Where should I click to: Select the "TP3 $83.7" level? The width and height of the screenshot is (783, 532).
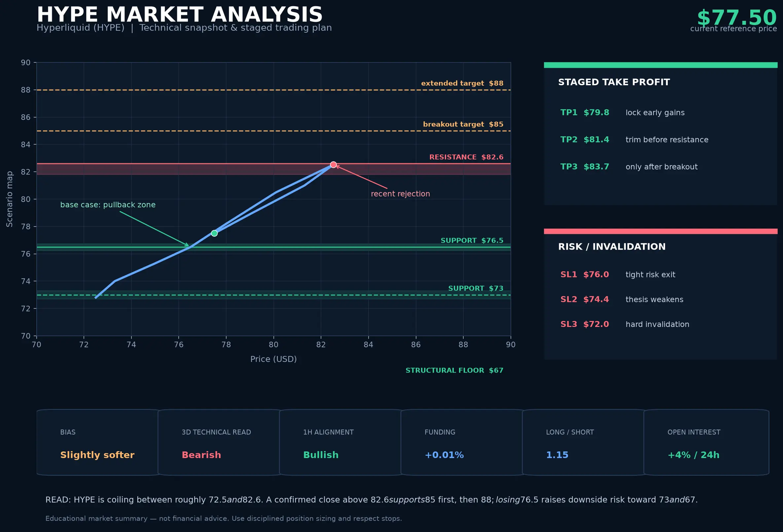(x=585, y=167)
